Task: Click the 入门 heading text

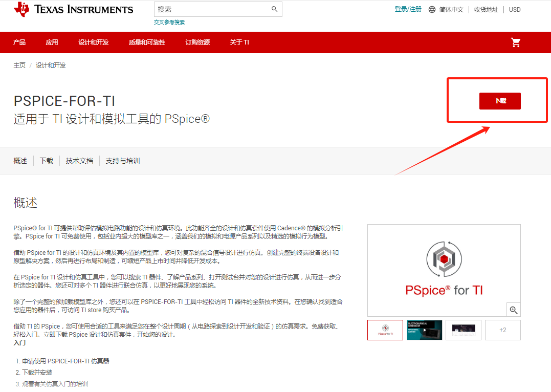Action: (x=19, y=343)
